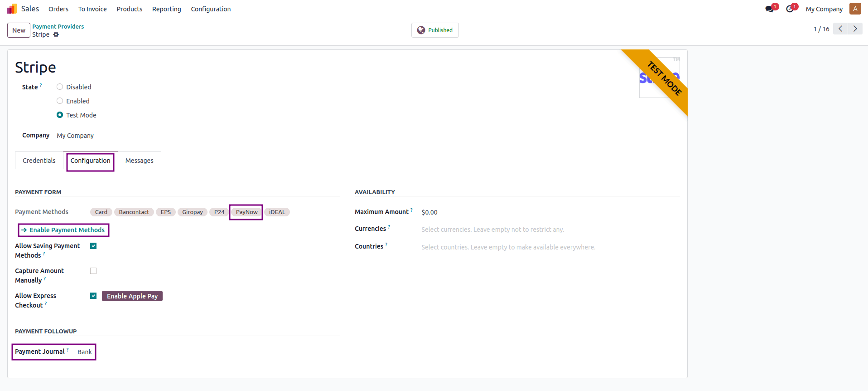
Task: Click the user avatar A icon
Action: point(855,9)
